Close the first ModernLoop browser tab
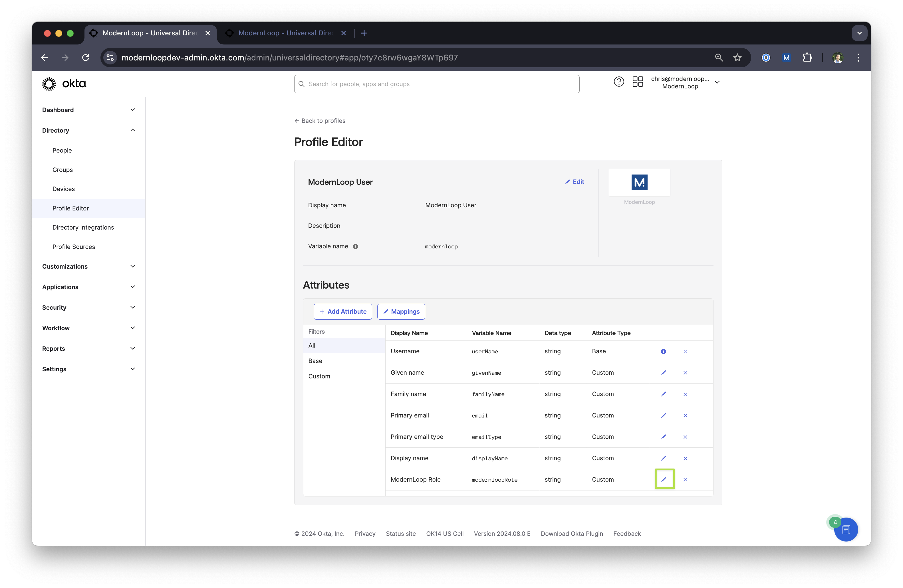The width and height of the screenshot is (903, 588). 207,33
